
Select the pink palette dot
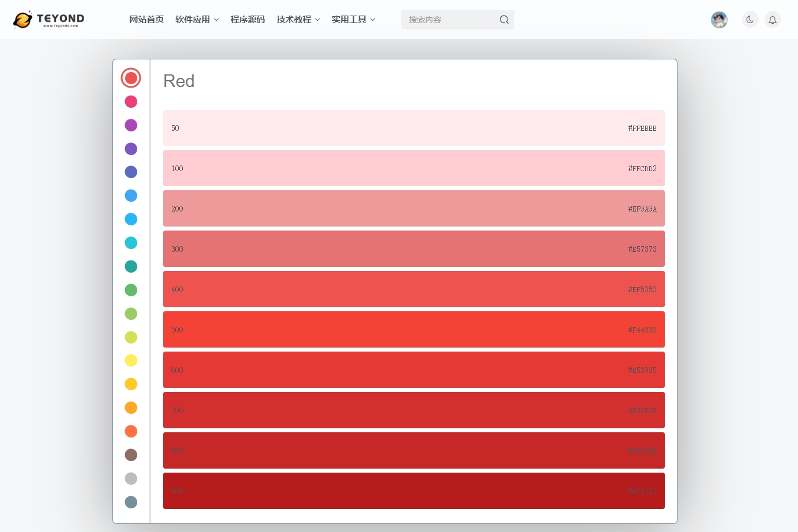pos(131,101)
